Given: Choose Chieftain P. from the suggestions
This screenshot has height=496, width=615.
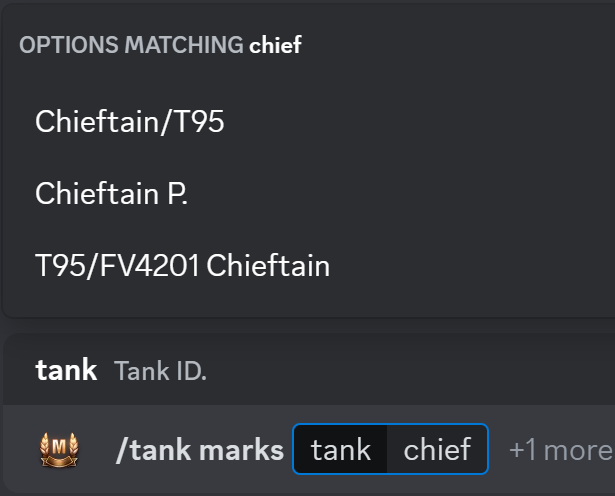Looking at the screenshot, I should click(111, 194).
